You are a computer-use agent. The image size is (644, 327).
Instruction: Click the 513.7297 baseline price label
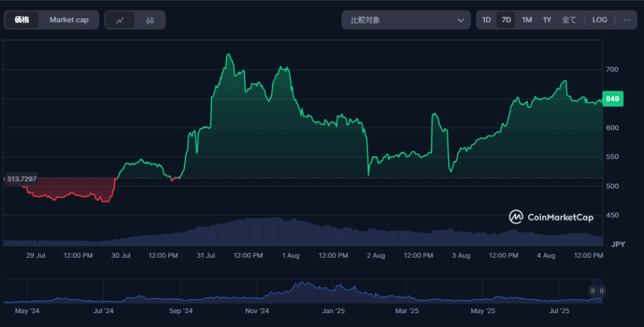[22, 179]
